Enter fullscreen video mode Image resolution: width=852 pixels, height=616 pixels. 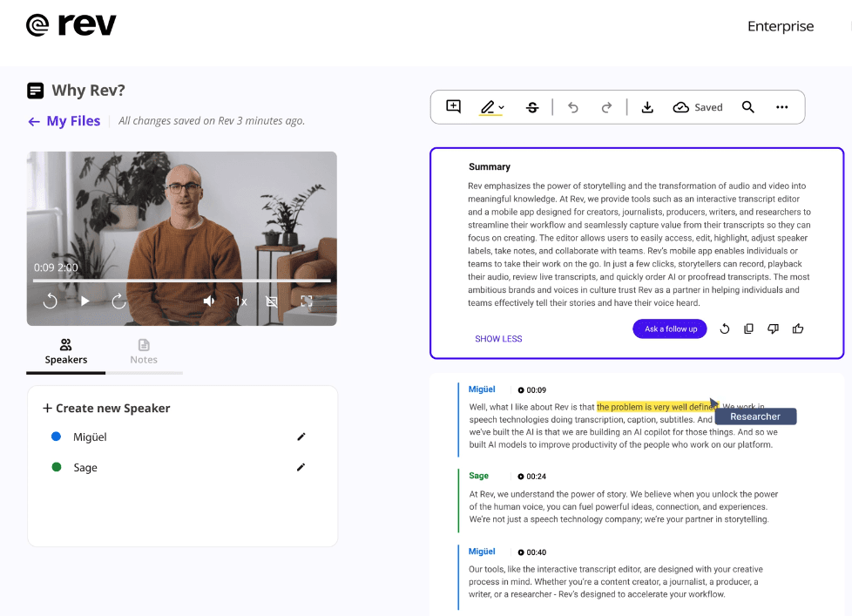click(x=307, y=301)
